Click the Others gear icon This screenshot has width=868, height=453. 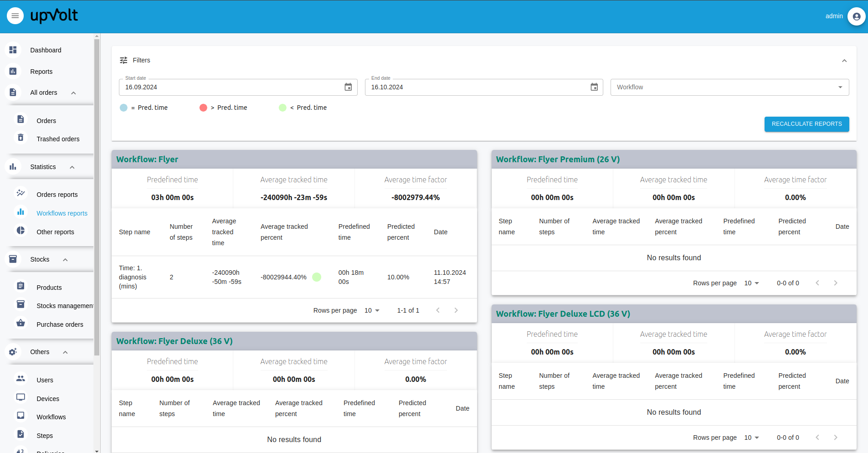13,351
